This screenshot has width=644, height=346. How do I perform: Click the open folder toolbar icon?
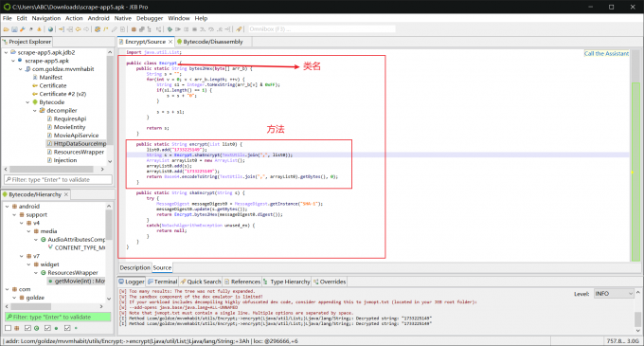pyautogui.click(x=7, y=29)
